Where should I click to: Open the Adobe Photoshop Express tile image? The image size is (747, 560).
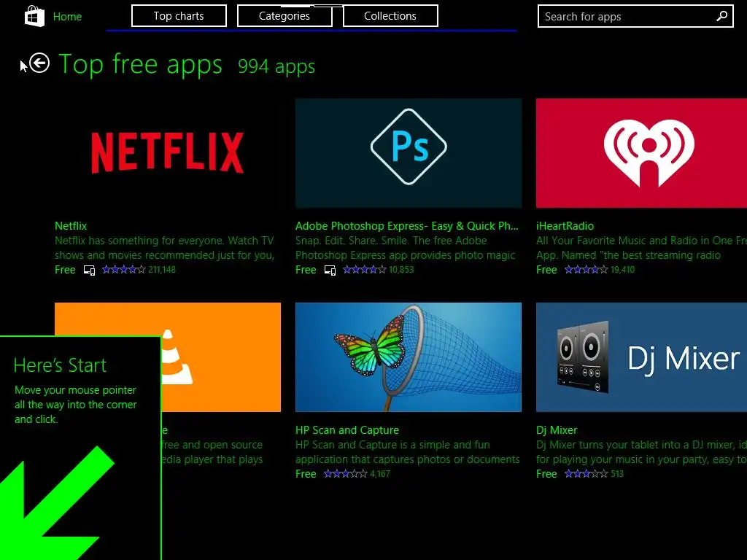[409, 153]
